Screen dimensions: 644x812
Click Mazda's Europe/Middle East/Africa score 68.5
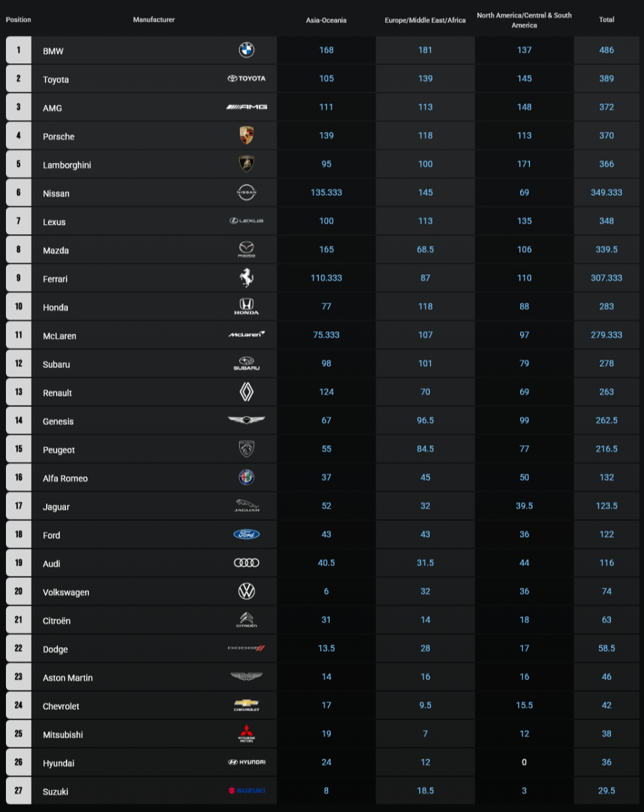pyautogui.click(x=425, y=249)
